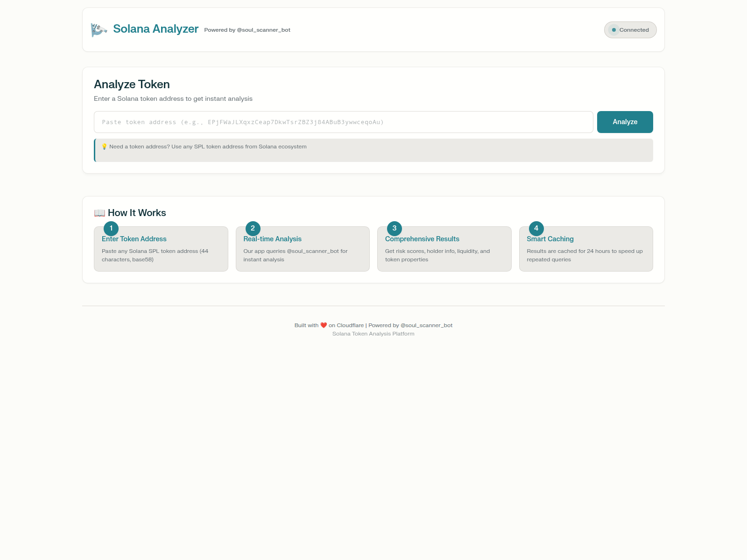The width and height of the screenshot is (747, 560).
Task: Click the step 2 number badge
Action: pos(253,228)
